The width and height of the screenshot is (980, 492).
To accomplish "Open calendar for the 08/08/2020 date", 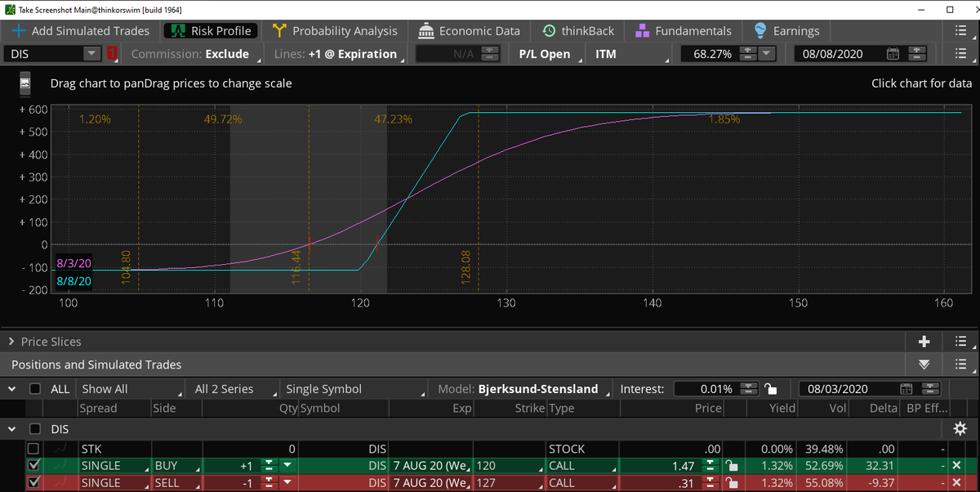I will click(893, 54).
